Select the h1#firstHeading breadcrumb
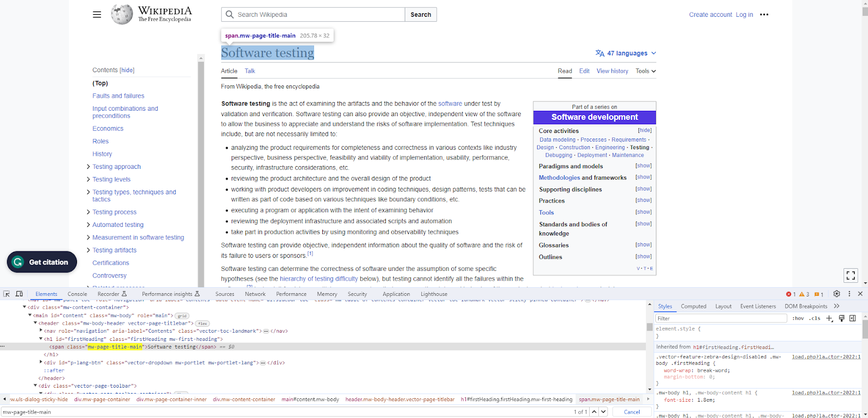 516,400
